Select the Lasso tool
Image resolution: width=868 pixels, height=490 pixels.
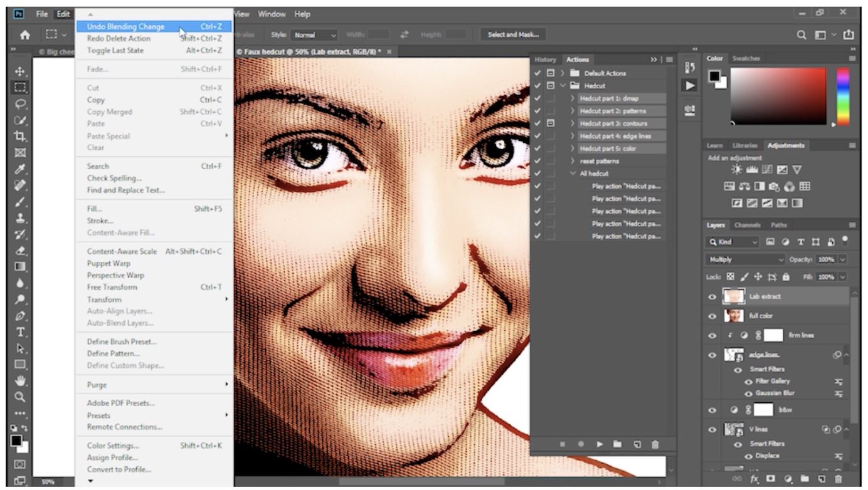(21, 104)
